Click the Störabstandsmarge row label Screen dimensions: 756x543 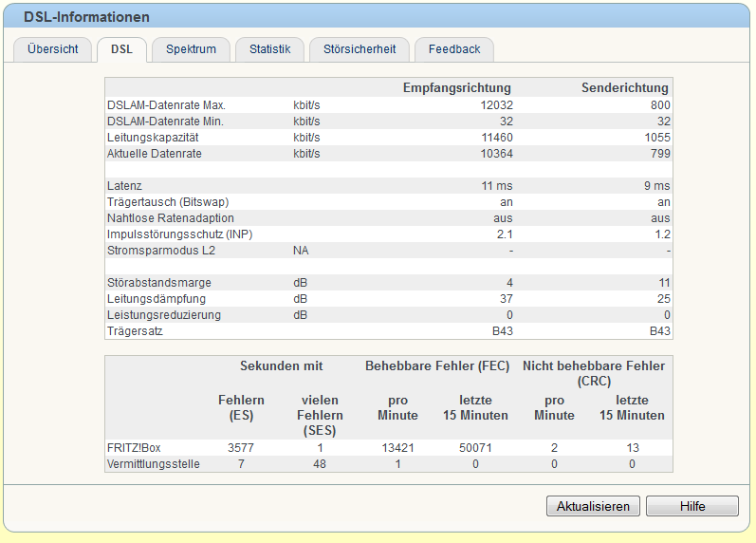[x=159, y=283]
